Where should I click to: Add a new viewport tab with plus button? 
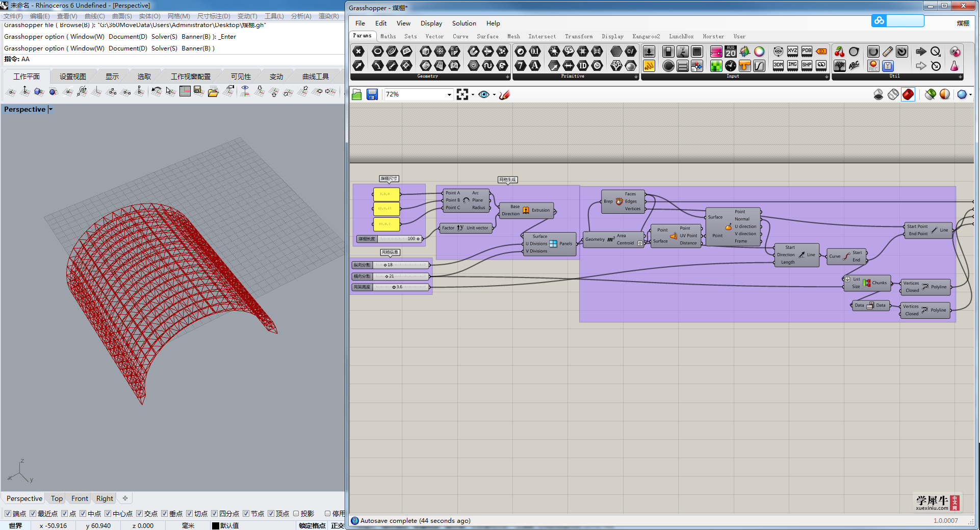(125, 498)
